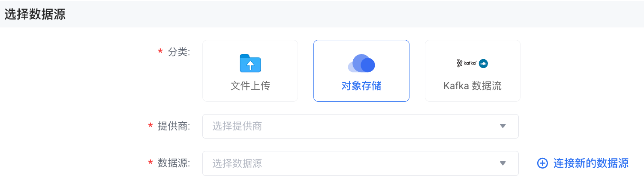644x187 pixels.
Task: Expand the 提供商 dropdown arrow
Action: point(503,126)
